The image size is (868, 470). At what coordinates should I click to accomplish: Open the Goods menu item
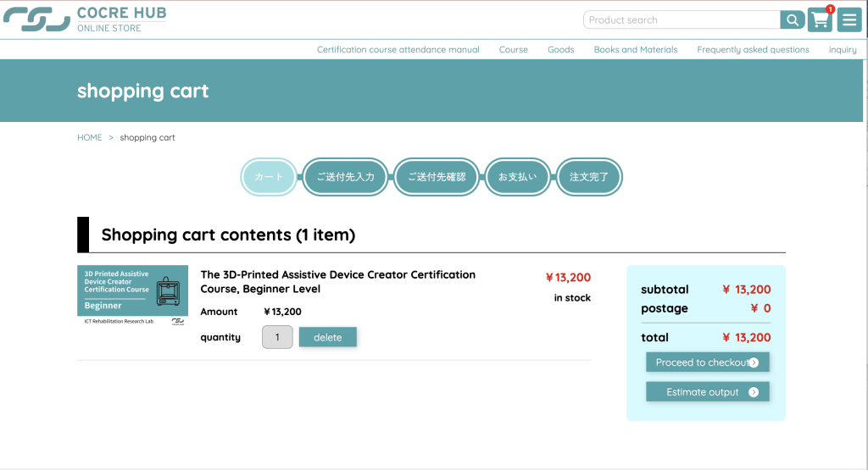[560, 50]
